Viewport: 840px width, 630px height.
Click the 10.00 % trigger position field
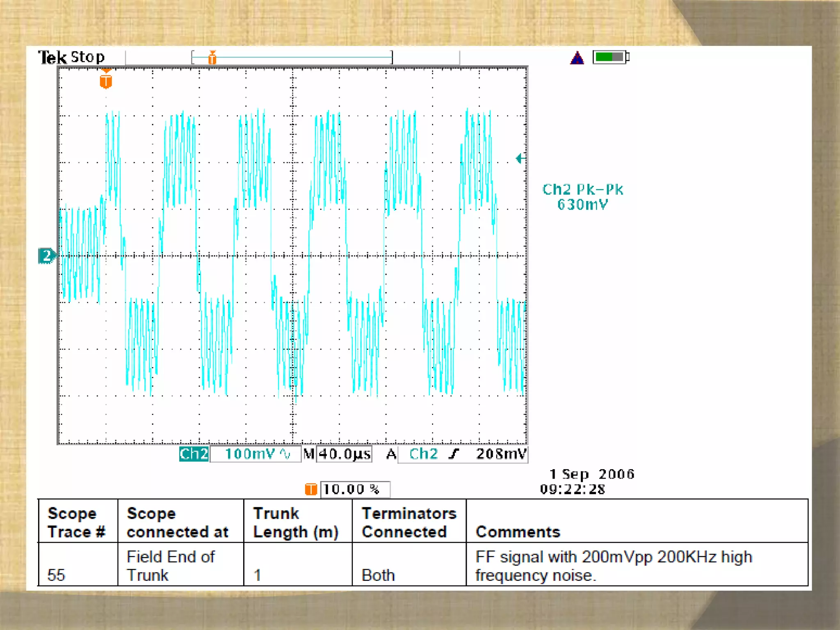(x=355, y=489)
